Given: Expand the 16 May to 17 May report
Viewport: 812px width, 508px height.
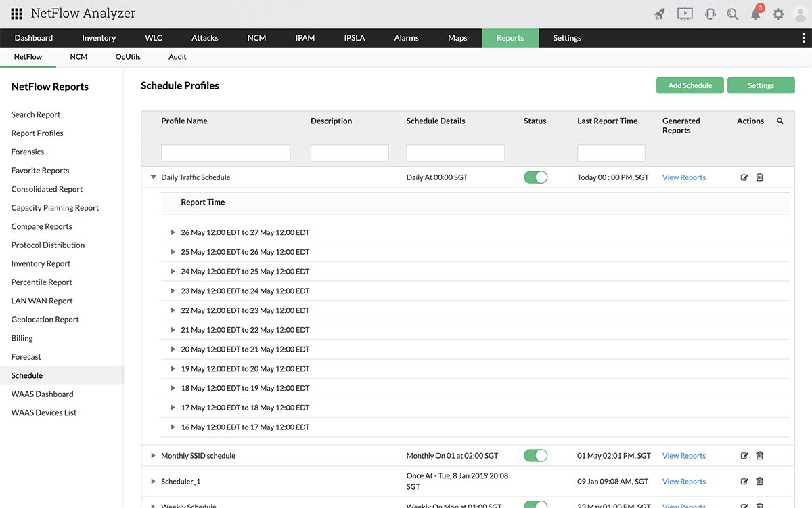Looking at the screenshot, I should point(173,427).
